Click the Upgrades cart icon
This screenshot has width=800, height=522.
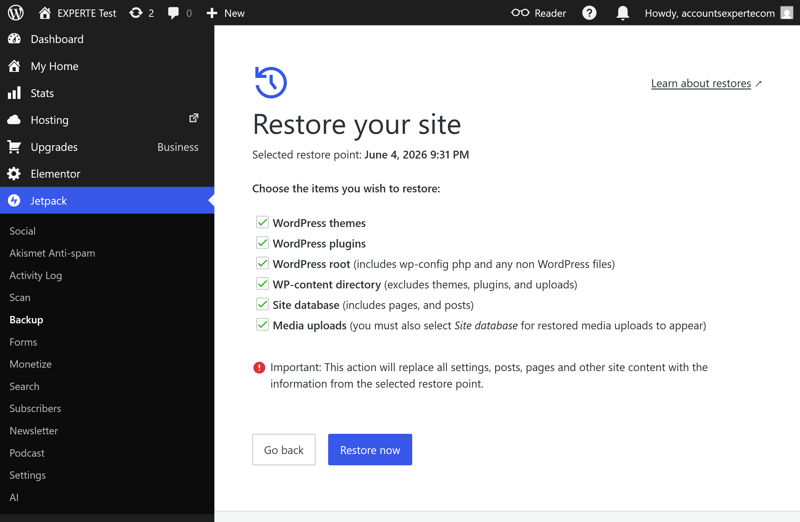pyautogui.click(x=14, y=147)
